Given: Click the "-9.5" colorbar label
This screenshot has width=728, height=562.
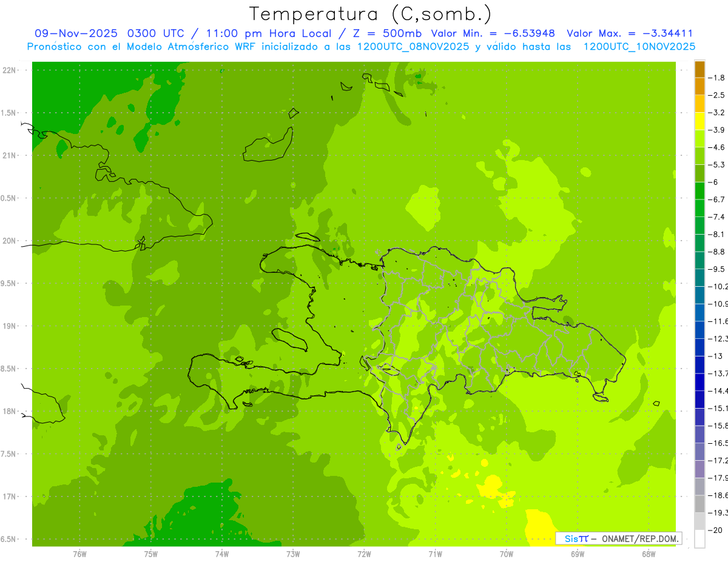Looking at the screenshot, I should (717, 269).
